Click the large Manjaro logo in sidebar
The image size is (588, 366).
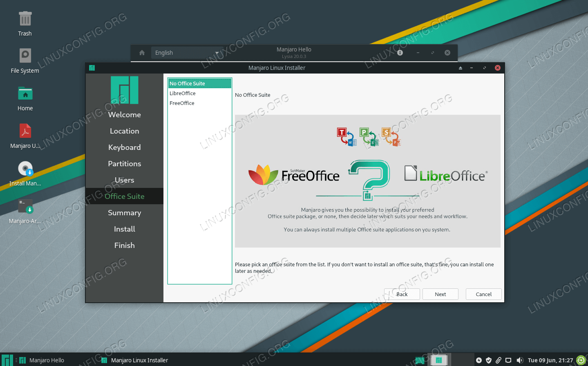[x=125, y=90]
